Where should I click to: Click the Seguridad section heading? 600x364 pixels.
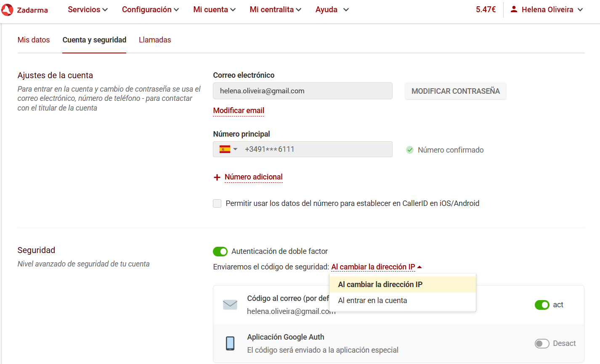click(x=36, y=250)
